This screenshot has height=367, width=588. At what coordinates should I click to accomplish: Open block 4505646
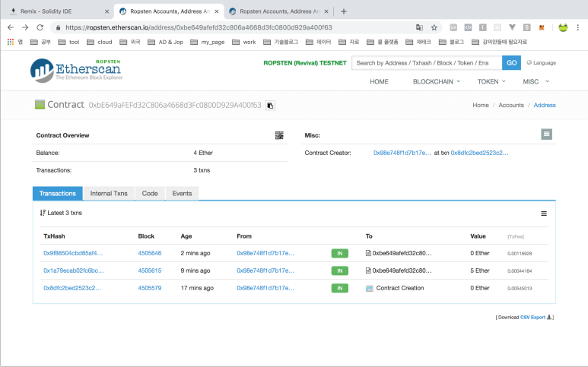pyautogui.click(x=150, y=253)
